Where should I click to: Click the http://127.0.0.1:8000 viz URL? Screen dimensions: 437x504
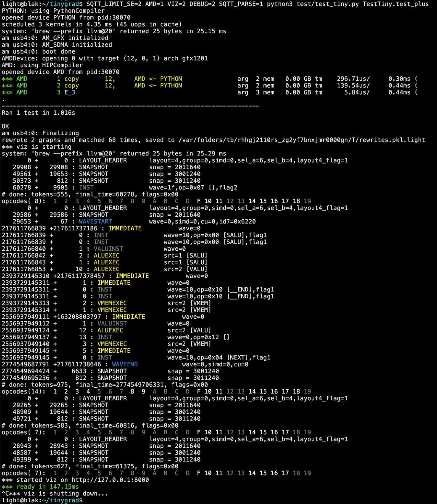(109, 480)
